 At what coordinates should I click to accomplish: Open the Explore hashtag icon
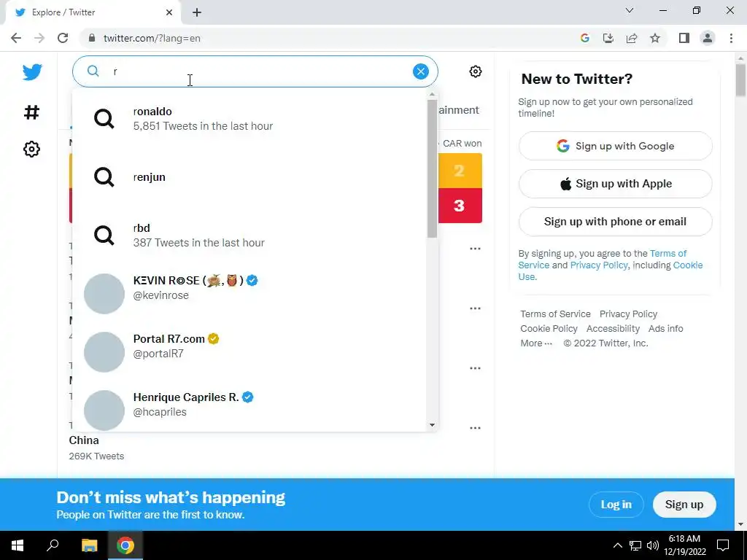(x=31, y=112)
